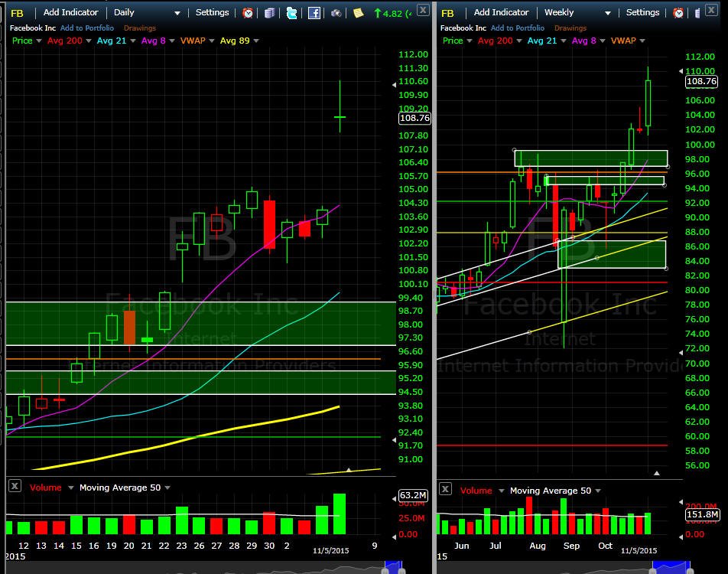Open the alarm clock alert icon in daily chart
Image resolution: width=728 pixels, height=574 pixels.
tap(248, 13)
